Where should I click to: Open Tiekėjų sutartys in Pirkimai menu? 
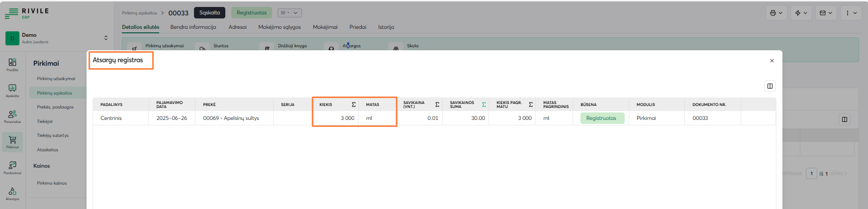53,135
